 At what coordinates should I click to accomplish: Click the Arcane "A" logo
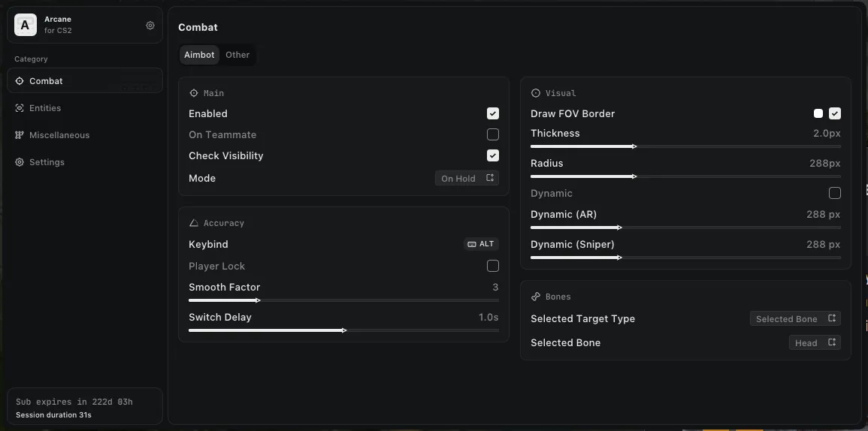pos(26,26)
